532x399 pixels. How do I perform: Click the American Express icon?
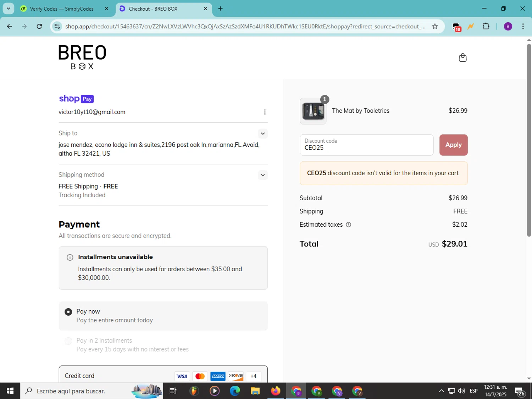click(x=218, y=376)
